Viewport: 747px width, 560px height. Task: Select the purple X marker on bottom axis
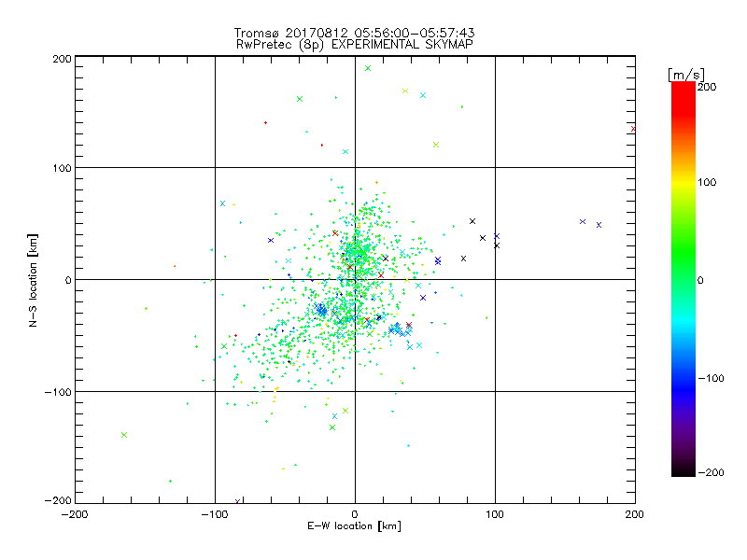[238, 501]
